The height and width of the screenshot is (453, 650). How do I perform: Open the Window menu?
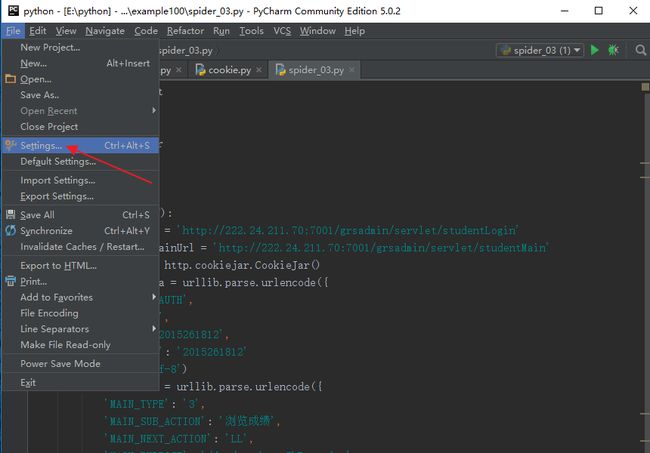point(318,31)
